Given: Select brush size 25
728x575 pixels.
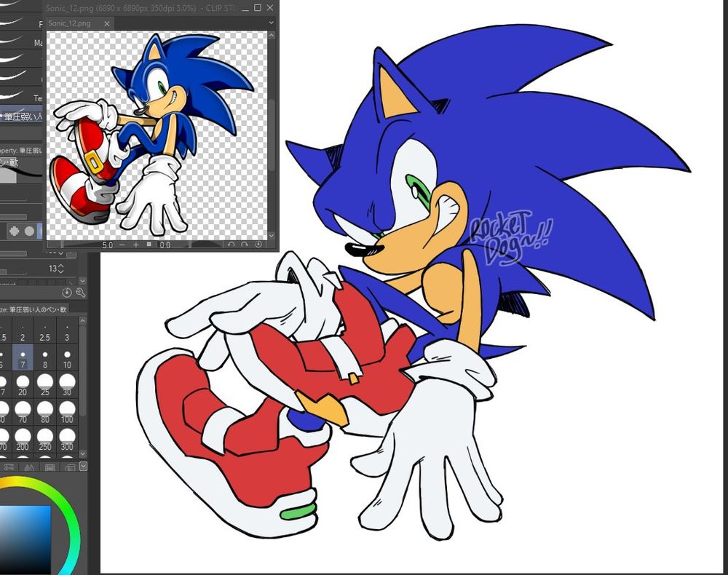Looking at the screenshot, I should (45, 385).
